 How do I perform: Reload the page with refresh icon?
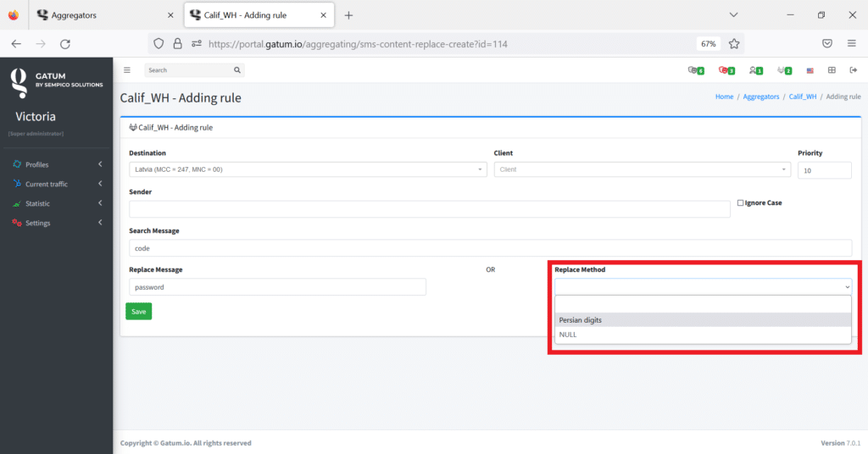pyautogui.click(x=64, y=44)
